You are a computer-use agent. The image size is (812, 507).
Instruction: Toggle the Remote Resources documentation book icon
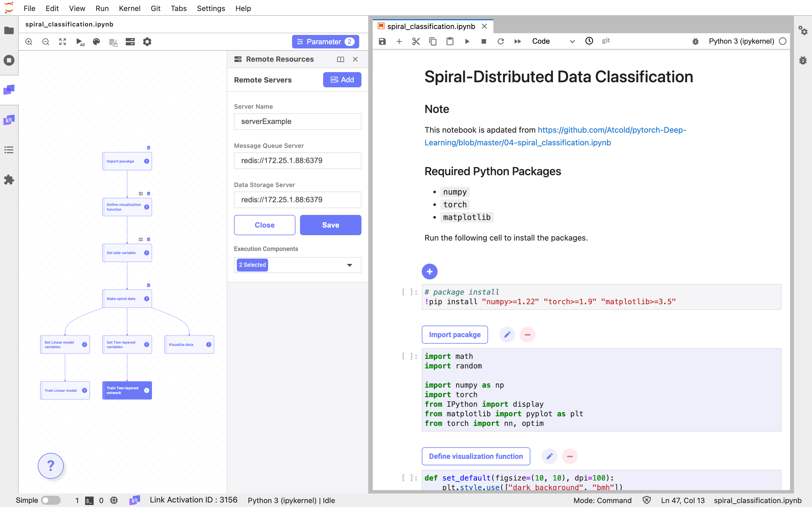(x=340, y=59)
